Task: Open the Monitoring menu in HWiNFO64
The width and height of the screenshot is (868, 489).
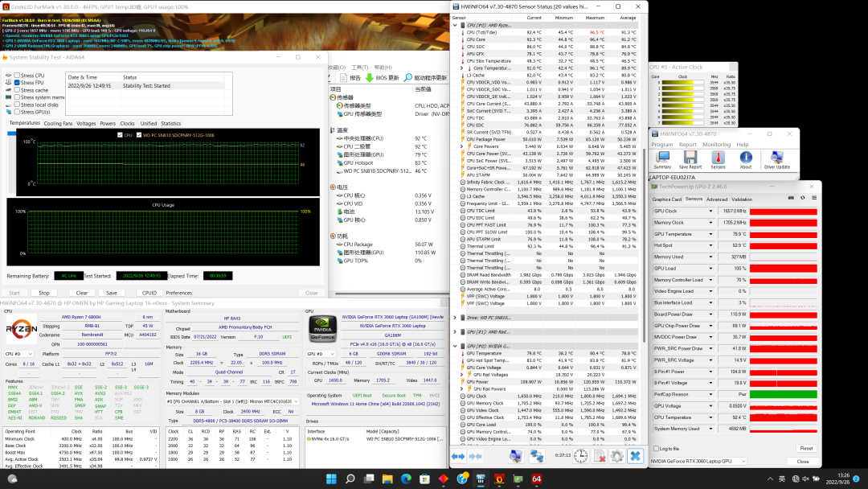Action: (716, 145)
